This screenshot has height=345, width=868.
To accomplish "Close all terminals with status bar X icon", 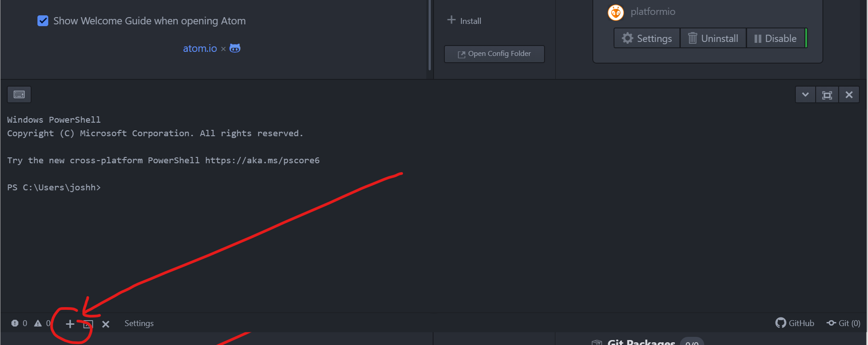I will (x=106, y=324).
